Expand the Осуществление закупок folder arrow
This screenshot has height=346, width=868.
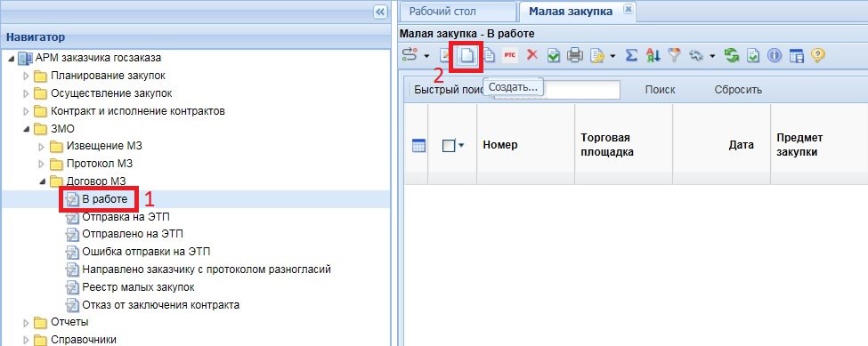(26, 93)
